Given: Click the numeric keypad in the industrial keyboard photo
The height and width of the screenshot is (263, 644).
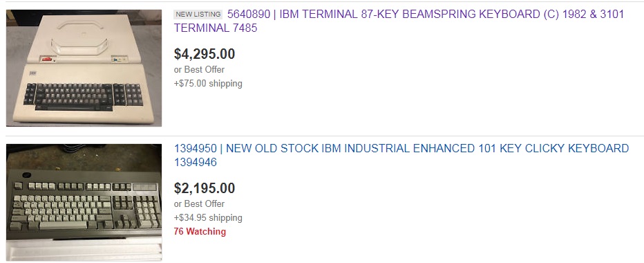Looking at the screenshot, I should (x=148, y=210).
